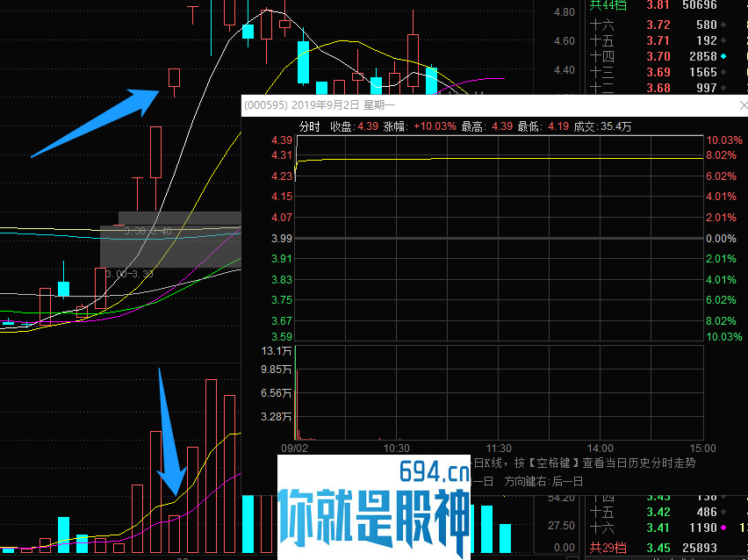Image resolution: width=748 pixels, height=560 pixels.
Task: Click the cyan dot beside the 2858 order volume
Action: tap(723, 56)
